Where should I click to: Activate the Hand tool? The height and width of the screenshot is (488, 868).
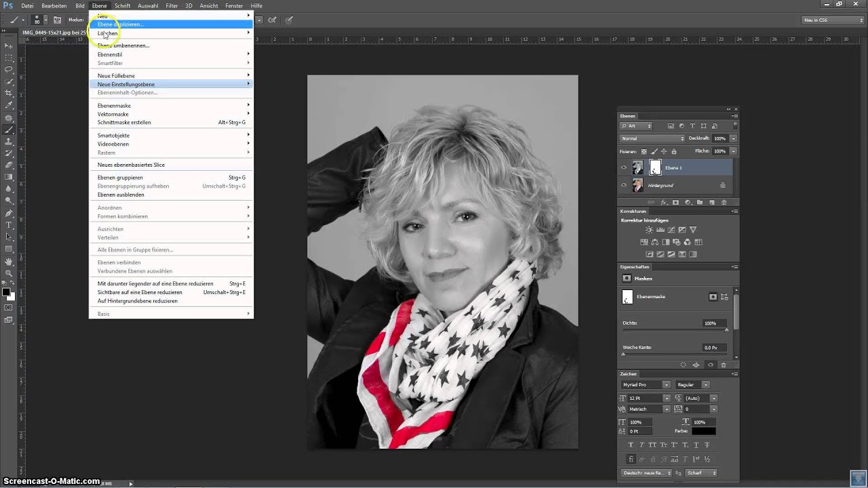click(x=9, y=261)
